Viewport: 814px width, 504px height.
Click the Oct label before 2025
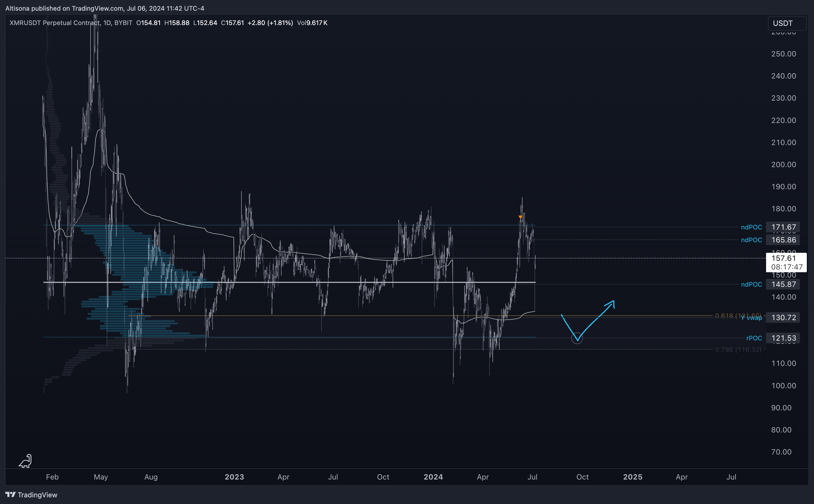[582, 477]
